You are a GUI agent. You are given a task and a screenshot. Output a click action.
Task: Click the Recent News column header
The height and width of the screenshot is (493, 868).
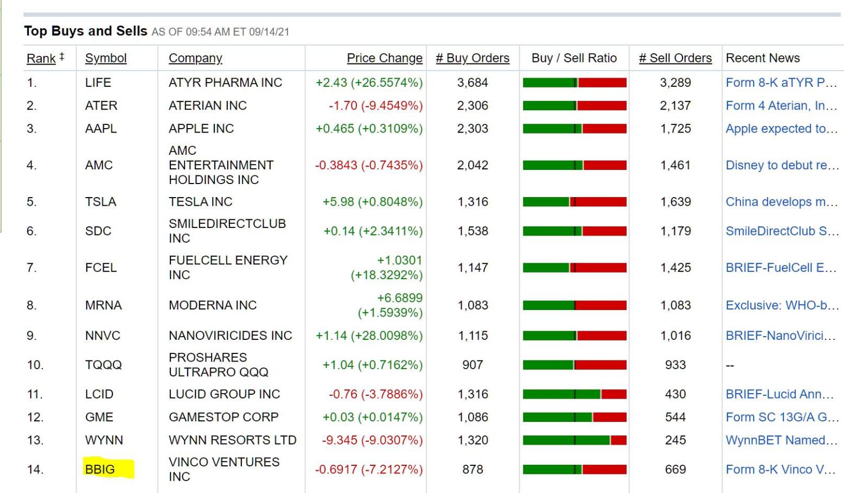tap(763, 58)
